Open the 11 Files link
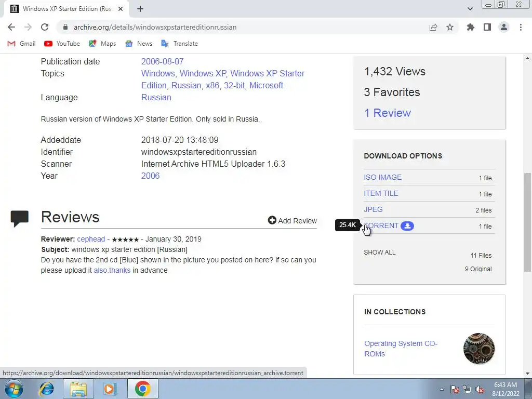The width and height of the screenshot is (532, 399). click(x=481, y=255)
